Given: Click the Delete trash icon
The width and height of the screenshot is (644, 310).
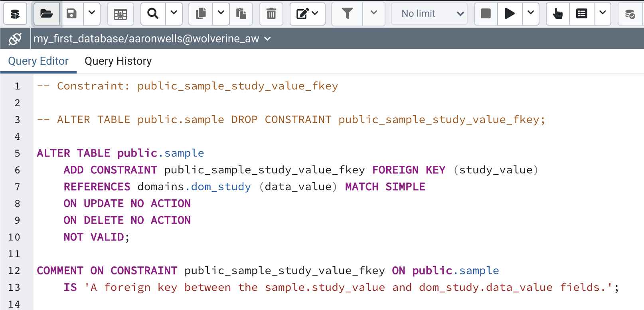Looking at the screenshot, I should click(x=271, y=14).
